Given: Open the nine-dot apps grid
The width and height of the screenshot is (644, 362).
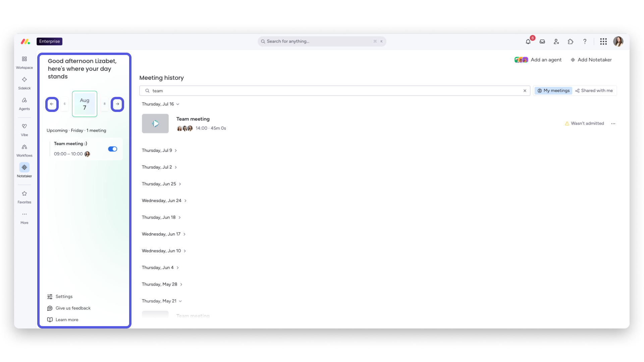Looking at the screenshot, I should pos(603,42).
